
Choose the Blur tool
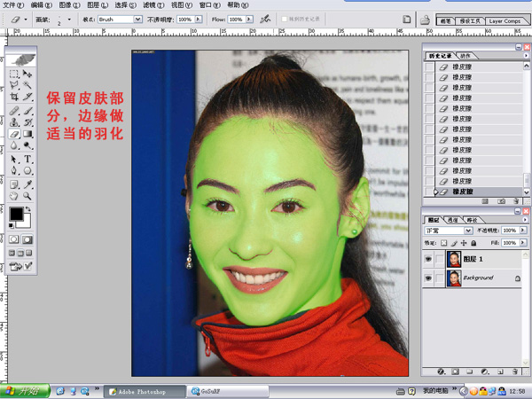(14, 145)
